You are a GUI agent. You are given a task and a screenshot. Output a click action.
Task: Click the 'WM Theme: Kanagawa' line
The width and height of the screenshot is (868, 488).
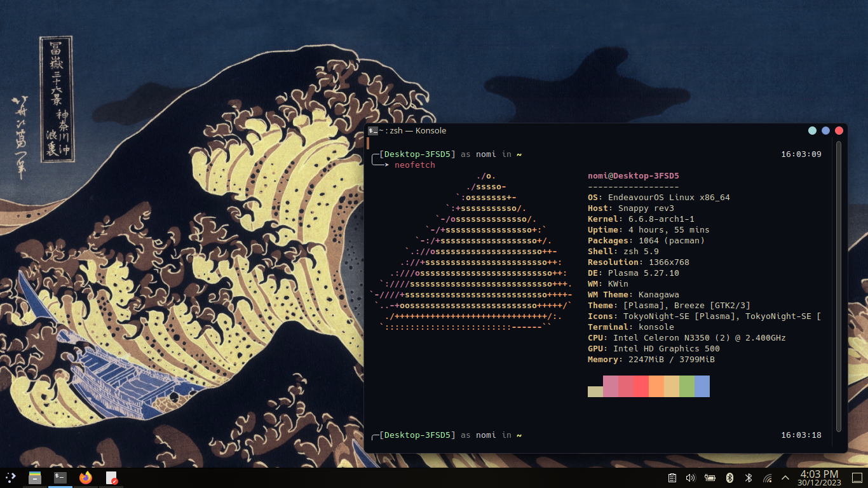(x=634, y=295)
